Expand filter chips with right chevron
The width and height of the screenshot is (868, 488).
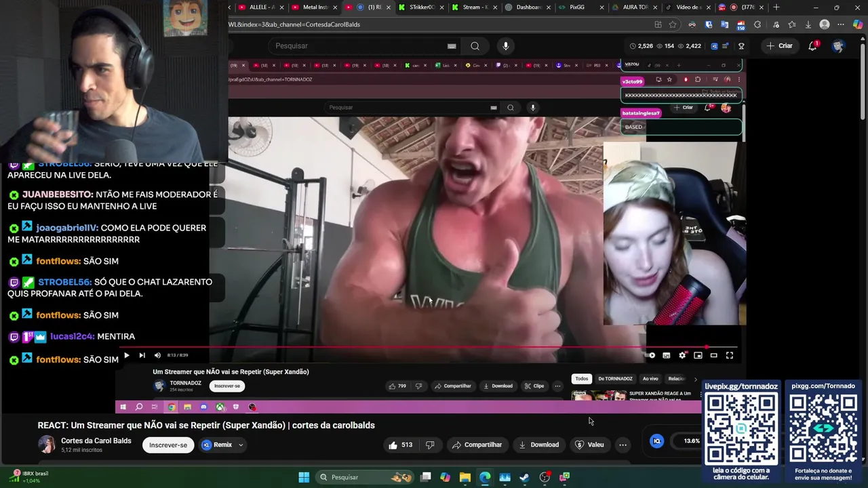695,379
